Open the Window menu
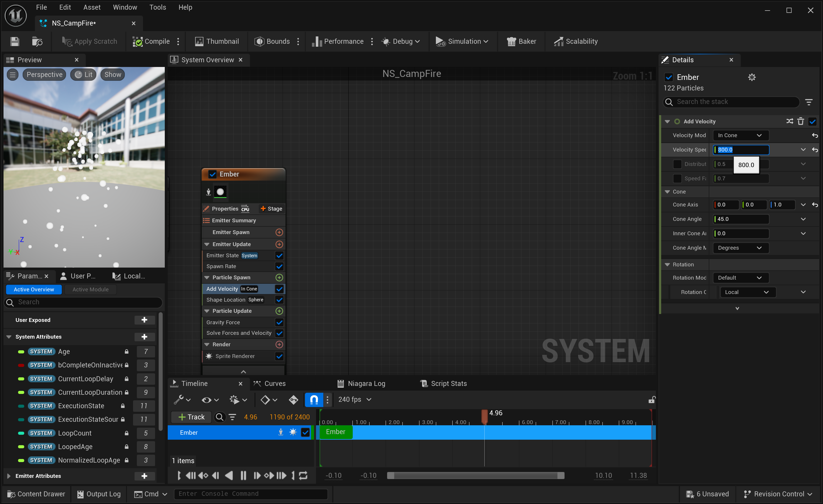 point(125,7)
